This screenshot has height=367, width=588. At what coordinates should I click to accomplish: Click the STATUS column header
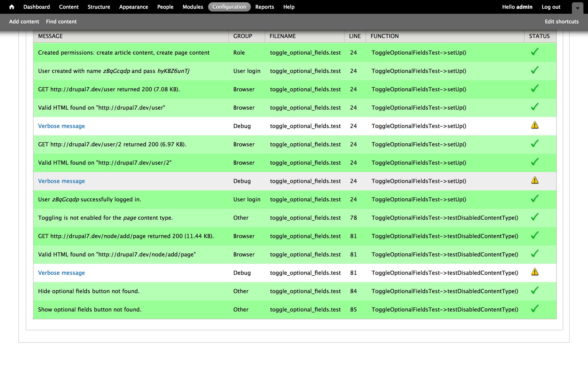click(x=539, y=36)
